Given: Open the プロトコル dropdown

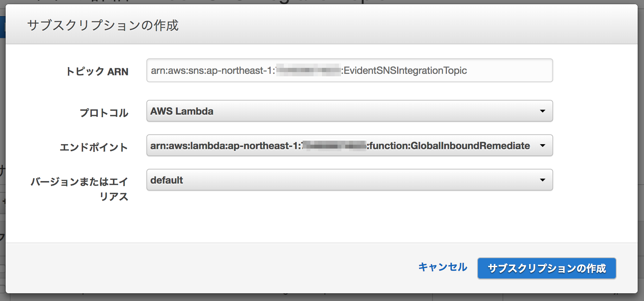Looking at the screenshot, I should [350, 111].
